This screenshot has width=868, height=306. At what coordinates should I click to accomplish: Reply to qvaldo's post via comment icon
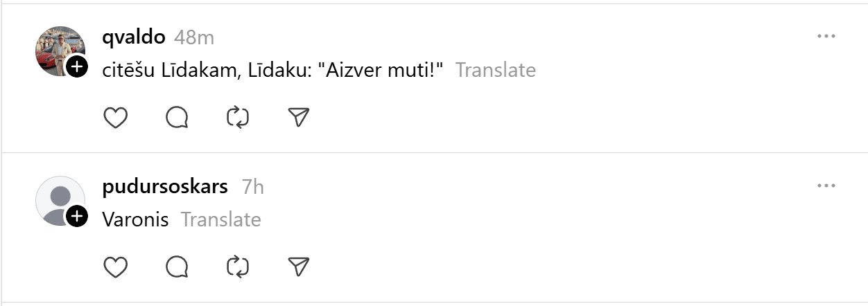[177, 118]
